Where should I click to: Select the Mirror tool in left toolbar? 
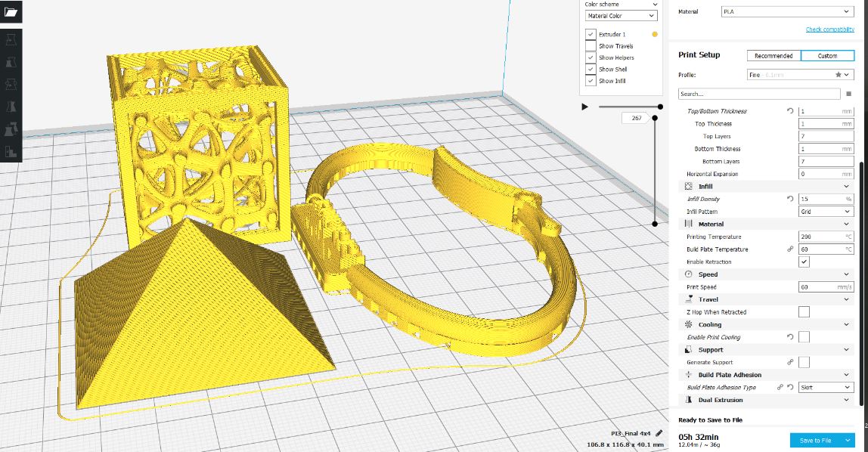point(11,107)
